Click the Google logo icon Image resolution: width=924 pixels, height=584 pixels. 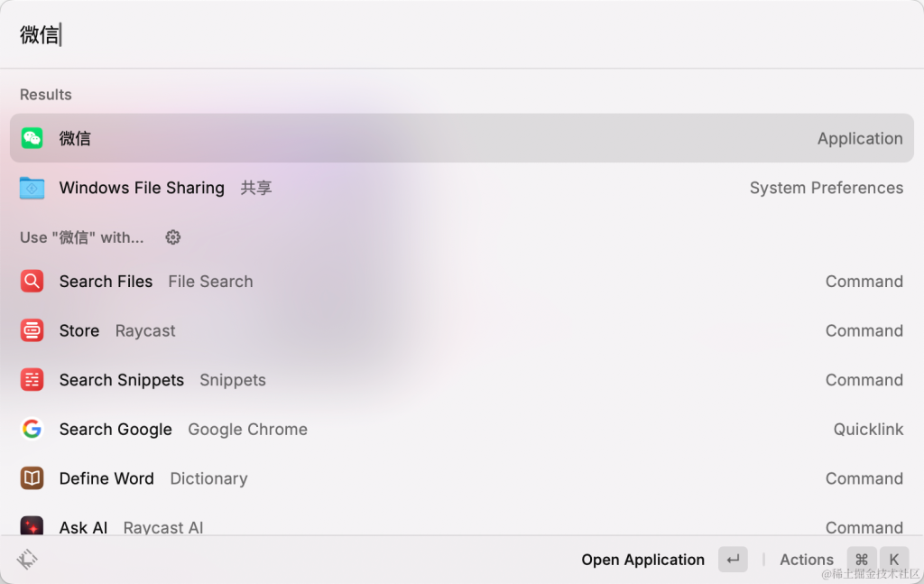click(32, 429)
